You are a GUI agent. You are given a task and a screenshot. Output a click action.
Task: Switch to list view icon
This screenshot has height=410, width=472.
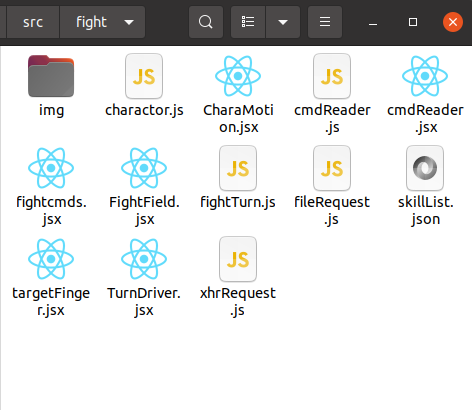point(248,22)
